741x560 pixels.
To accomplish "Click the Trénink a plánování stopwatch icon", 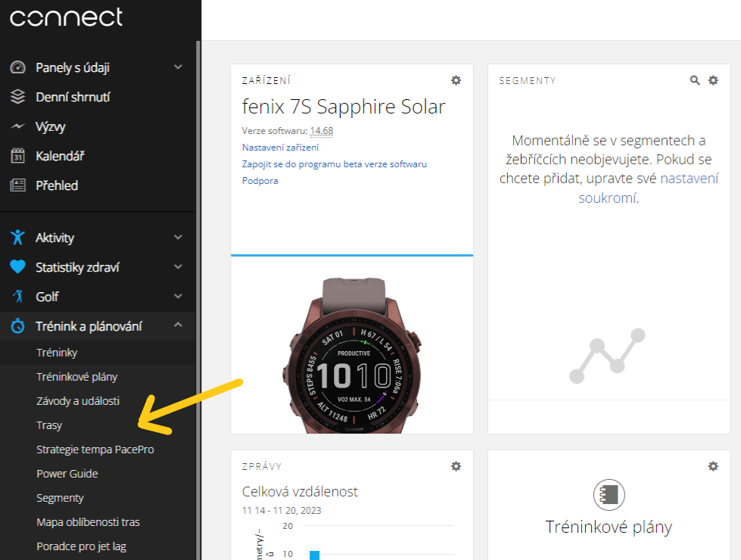I will click(18, 326).
